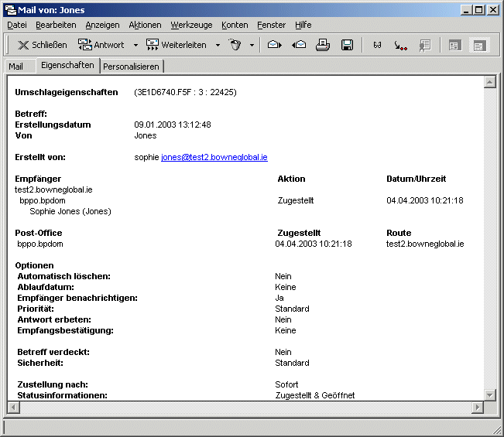Click the horizontal scrollbar right arrow
The height and width of the screenshot is (437, 504).
click(x=478, y=408)
